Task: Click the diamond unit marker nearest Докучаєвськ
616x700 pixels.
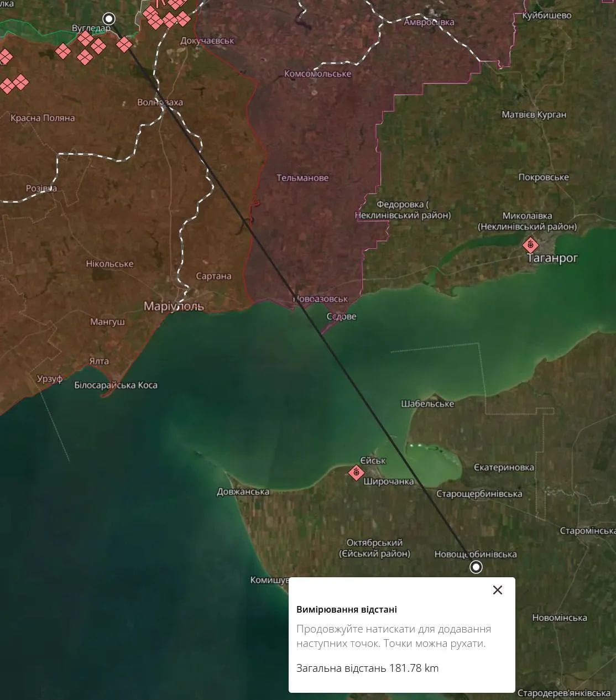Action: pos(182,20)
